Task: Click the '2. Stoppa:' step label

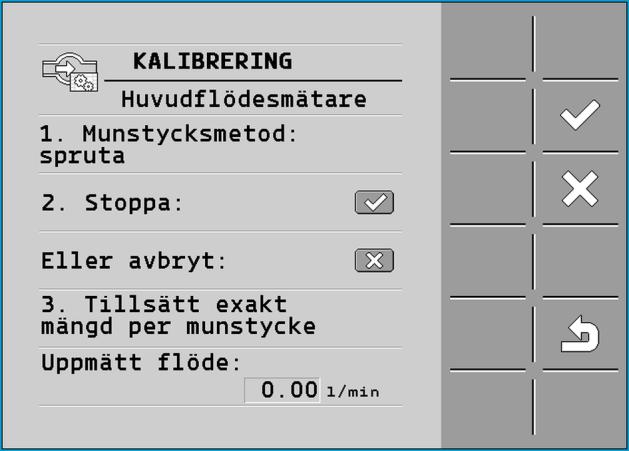Action: [x=112, y=203]
